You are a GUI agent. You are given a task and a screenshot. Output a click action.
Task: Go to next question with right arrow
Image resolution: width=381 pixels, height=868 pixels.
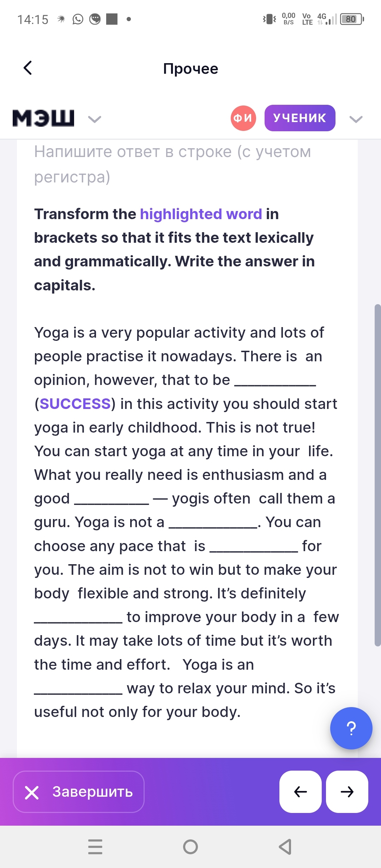tap(347, 791)
